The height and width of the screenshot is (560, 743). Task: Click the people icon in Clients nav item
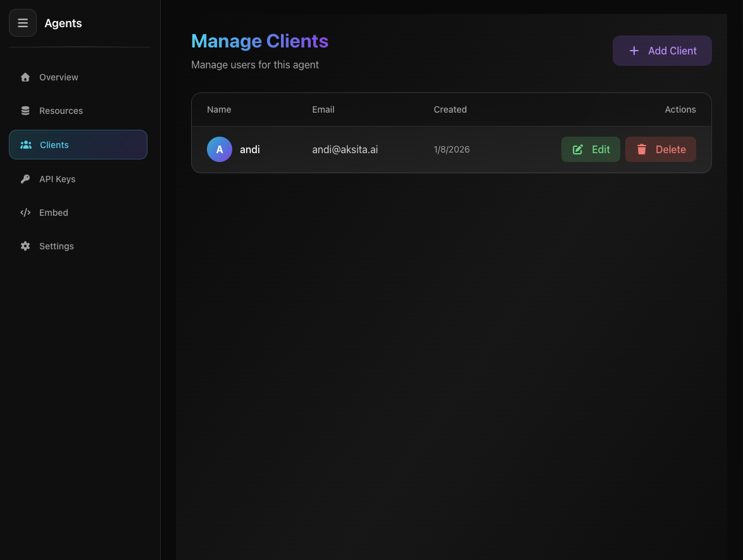click(x=26, y=144)
